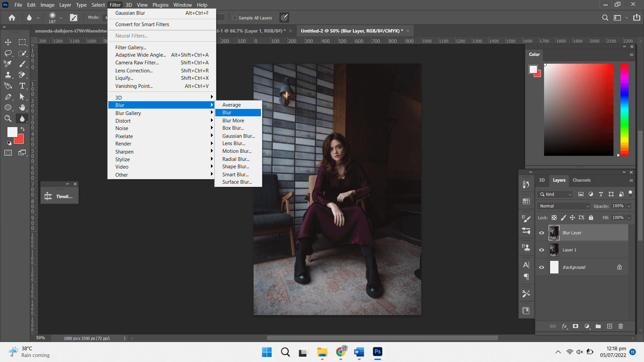Create a new layer

click(609, 326)
